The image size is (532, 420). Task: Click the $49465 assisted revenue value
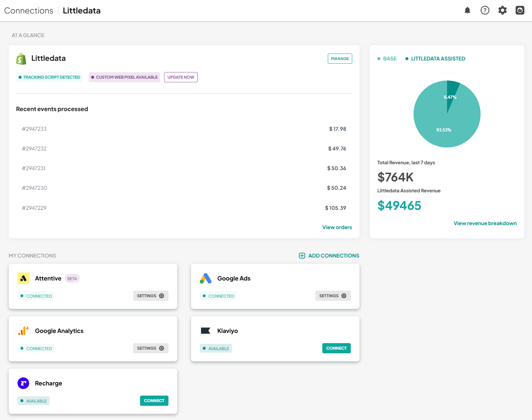coord(399,205)
